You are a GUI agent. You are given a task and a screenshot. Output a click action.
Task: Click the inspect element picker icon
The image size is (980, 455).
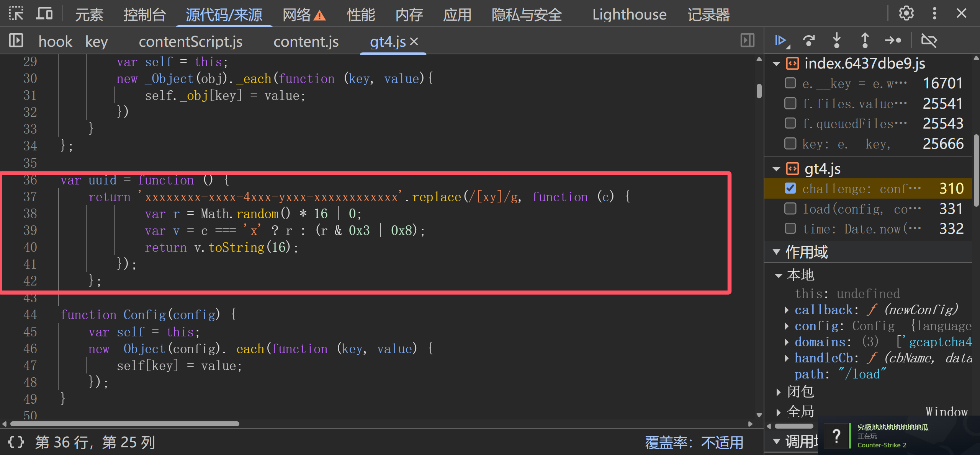coord(16,14)
